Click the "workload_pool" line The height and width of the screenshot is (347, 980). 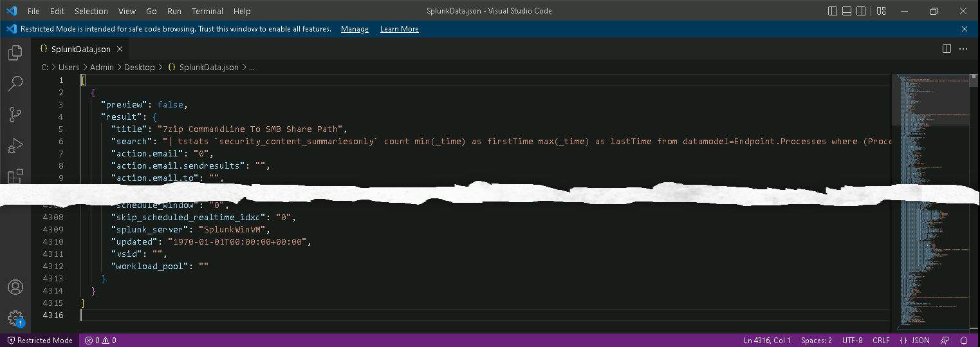160,266
